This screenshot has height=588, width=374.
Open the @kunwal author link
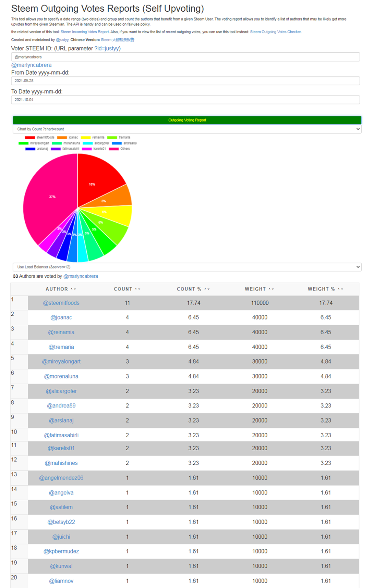click(x=61, y=566)
